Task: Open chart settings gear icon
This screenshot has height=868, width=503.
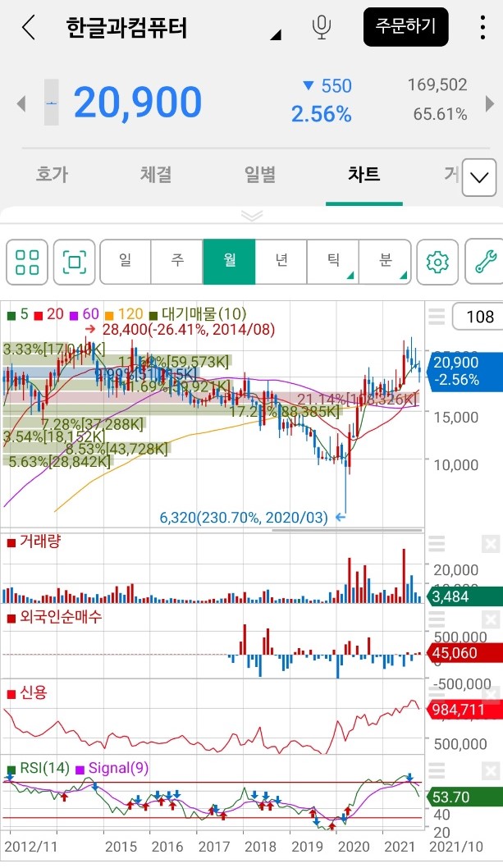Action: click(x=437, y=262)
